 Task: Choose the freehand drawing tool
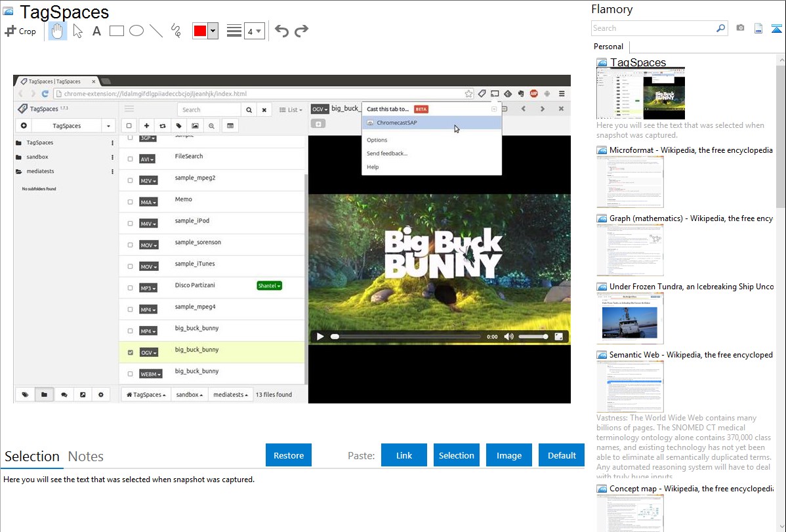coord(176,31)
